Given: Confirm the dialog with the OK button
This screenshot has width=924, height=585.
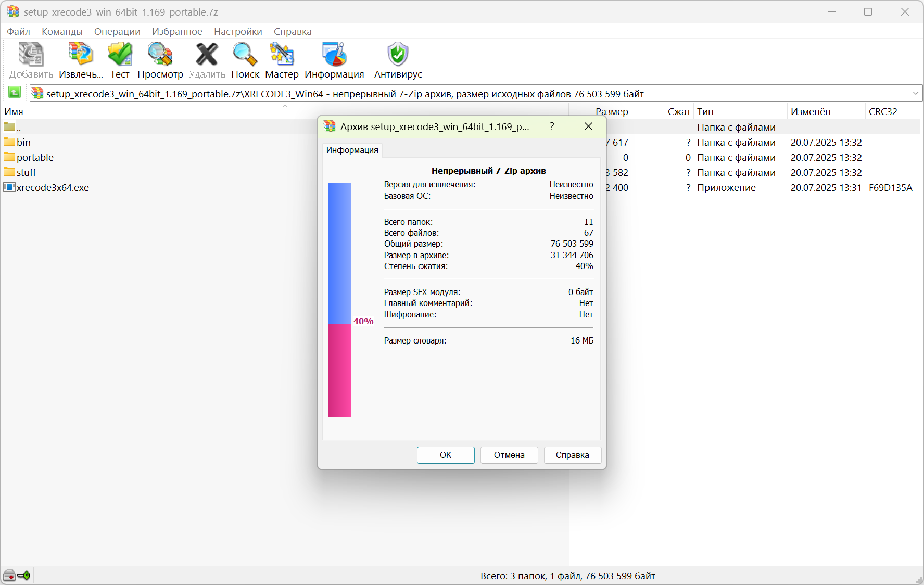Looking at the screenshot, I should click(x=446, y=455).
